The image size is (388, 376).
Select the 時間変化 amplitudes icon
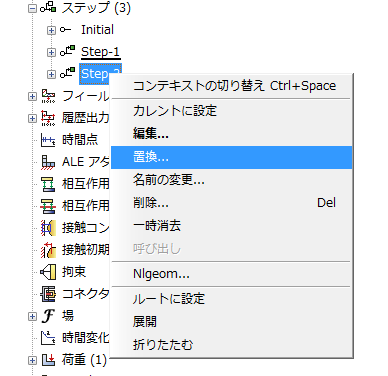[x=48, y=338]
